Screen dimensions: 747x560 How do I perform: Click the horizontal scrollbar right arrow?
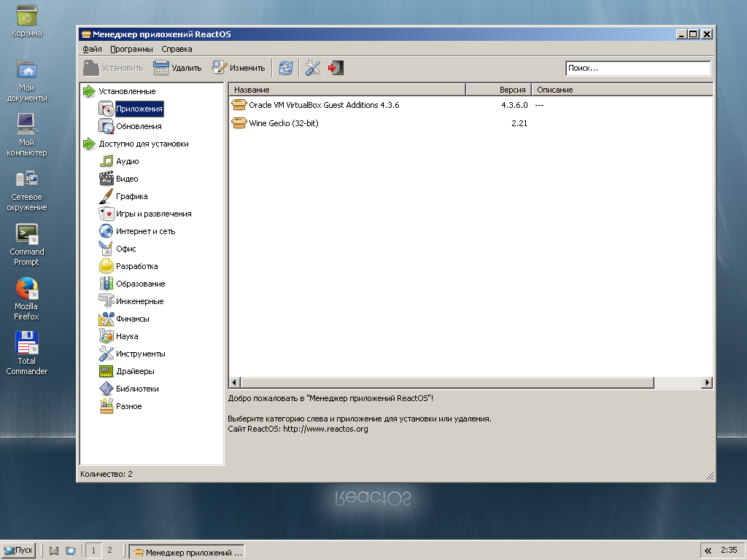[x=707, y=382]
